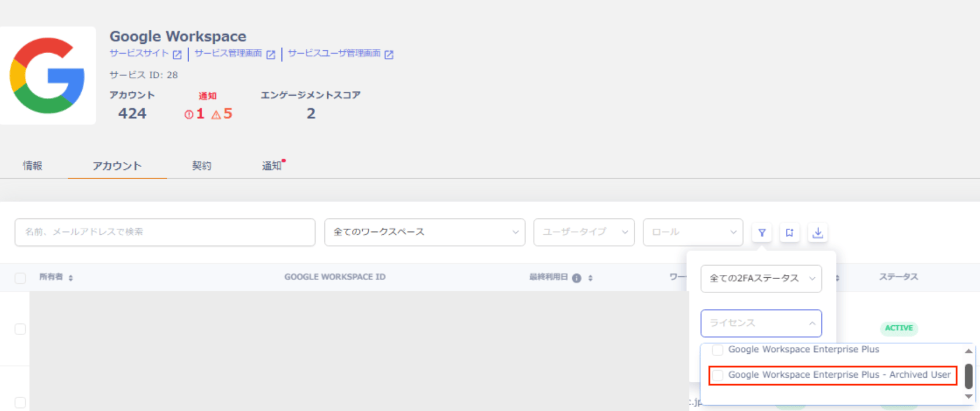The width and height of the screenshot is (980, 411).
Task: Click external-link icon next to サービス管理画面
Action: click(271, 54)
